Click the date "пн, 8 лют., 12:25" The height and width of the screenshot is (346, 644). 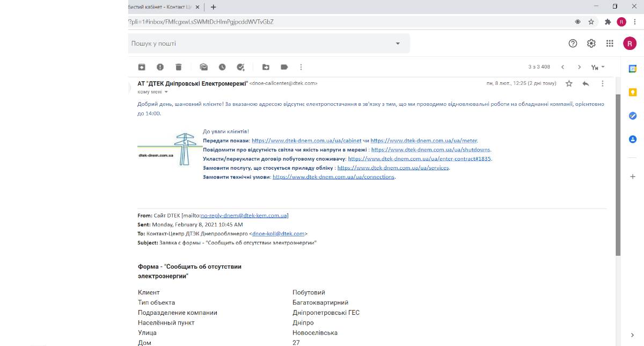[x=507, y=83]
